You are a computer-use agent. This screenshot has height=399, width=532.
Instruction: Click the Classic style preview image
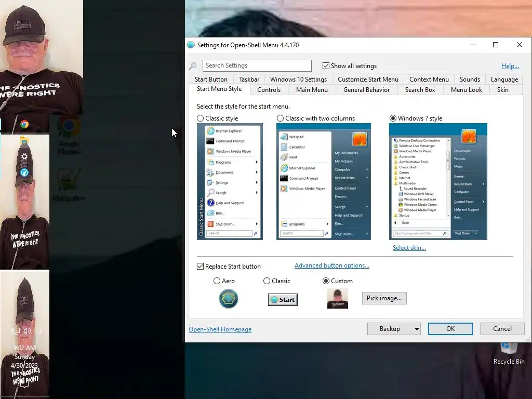(230, 181)
